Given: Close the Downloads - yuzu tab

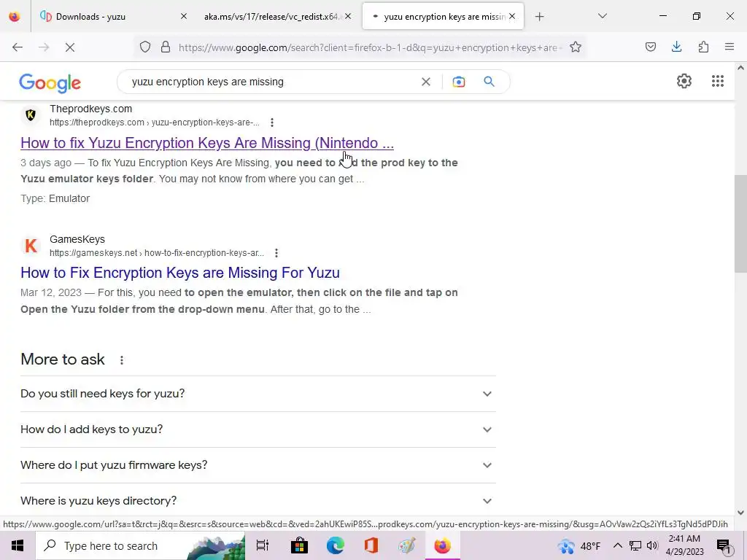Looking at the screenshot, I should coord(183,16).
